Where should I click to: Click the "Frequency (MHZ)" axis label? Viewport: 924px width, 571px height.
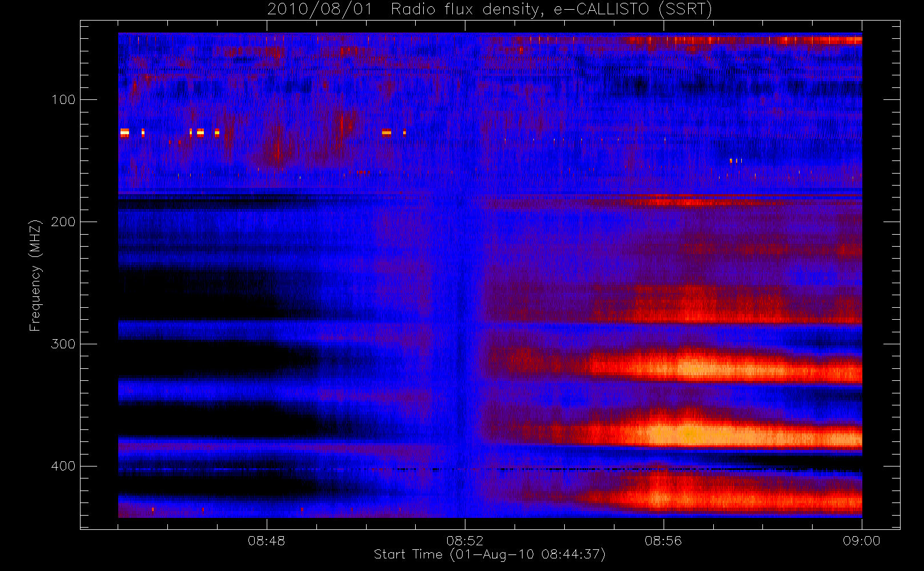click(35, 275)
